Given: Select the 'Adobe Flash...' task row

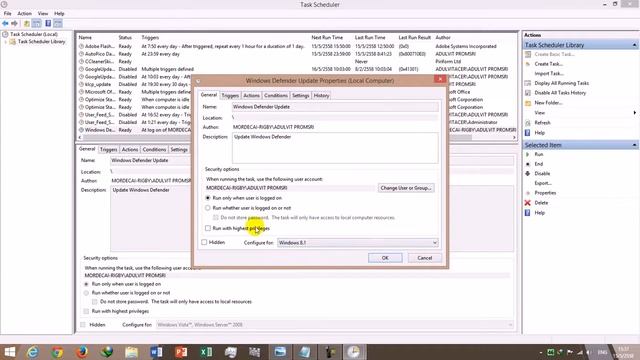Looking at the screenshot, I should pyautogui.click(x=296, y=47).
